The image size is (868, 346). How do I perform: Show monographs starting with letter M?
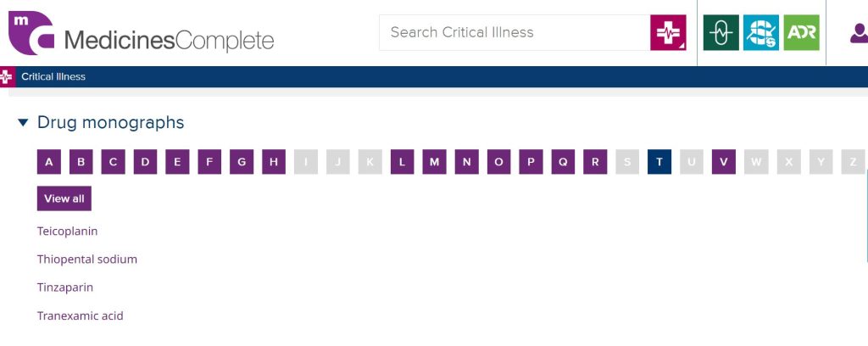click(x=434, y=162)
